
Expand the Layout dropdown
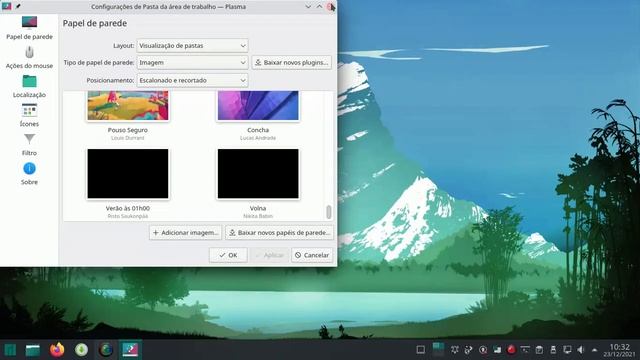click(192, 46)
